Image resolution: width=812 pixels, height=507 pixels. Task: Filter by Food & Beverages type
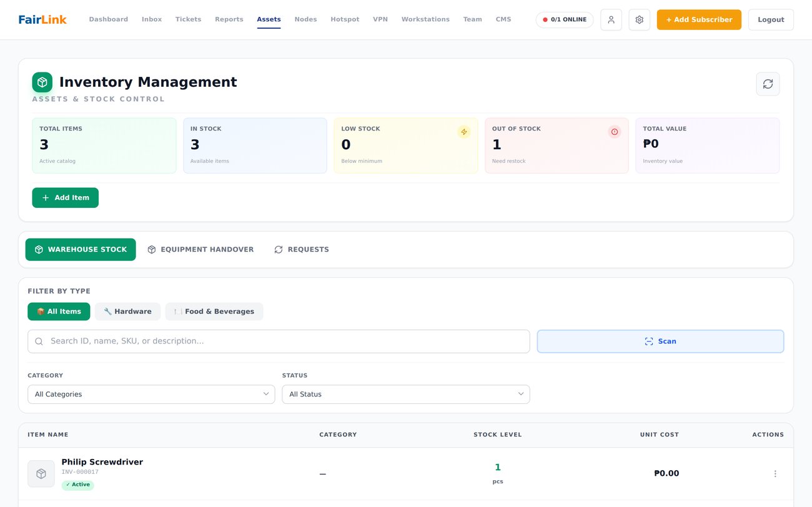click(x=214, y=312)
